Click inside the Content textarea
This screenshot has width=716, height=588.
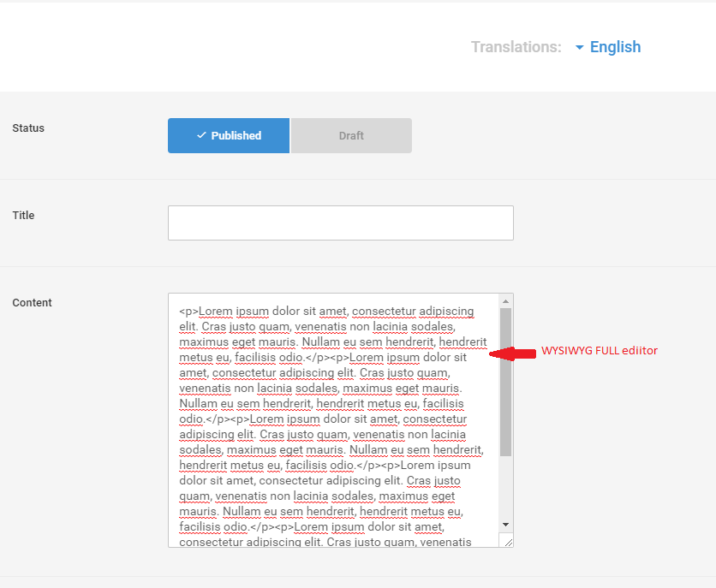(x=333, y=420)
